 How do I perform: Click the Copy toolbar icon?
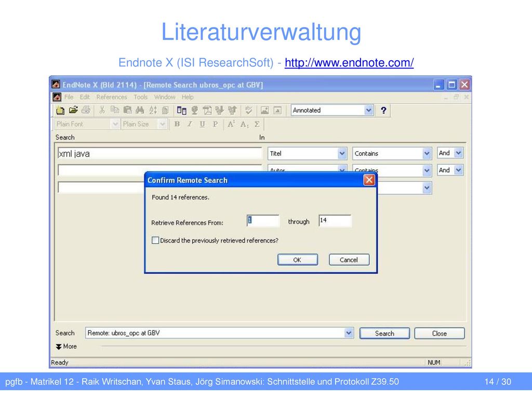click(x=115, y=110)
